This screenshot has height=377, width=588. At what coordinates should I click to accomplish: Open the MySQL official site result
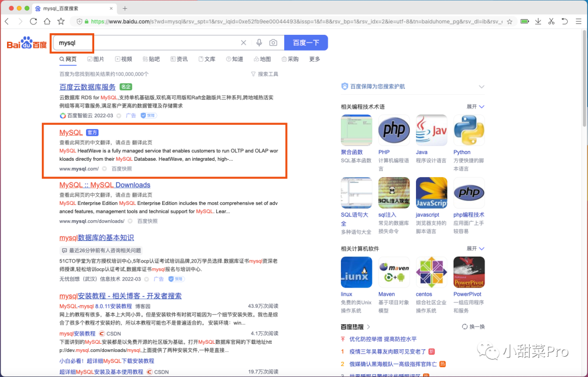point(71,132)
